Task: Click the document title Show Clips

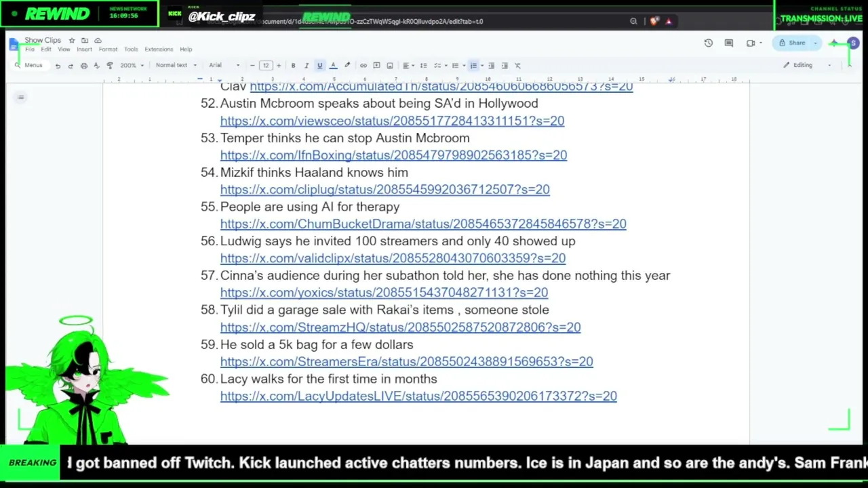Action: tap(43, 41)
